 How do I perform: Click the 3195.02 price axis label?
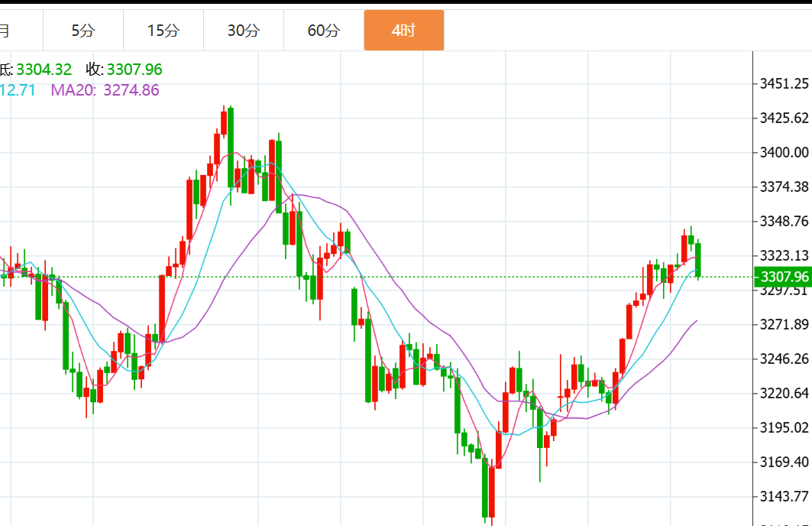[784, 427]
